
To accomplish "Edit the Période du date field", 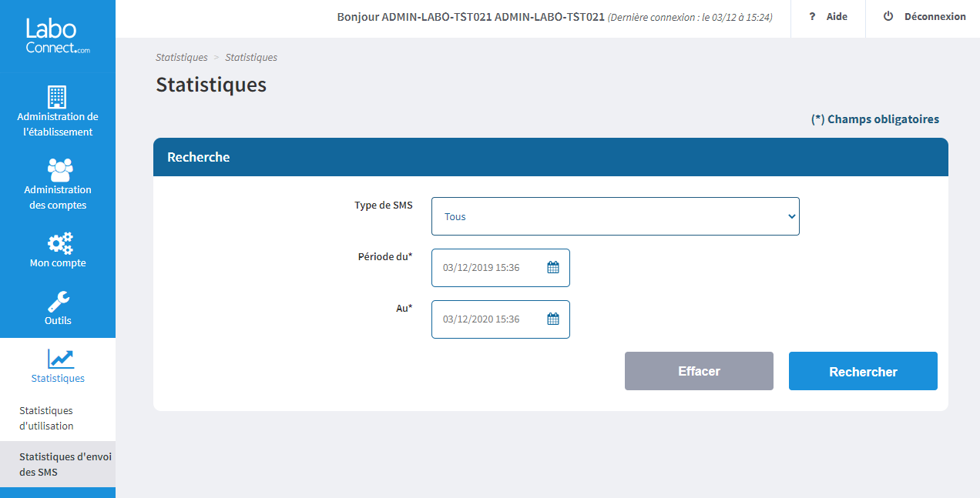I will click(x=501, y=268).
